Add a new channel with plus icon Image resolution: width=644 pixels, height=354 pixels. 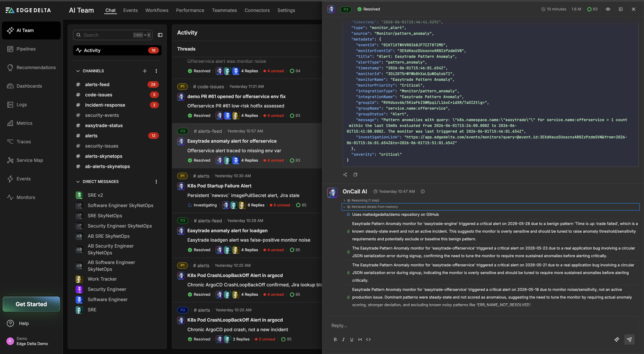[145, 71]
